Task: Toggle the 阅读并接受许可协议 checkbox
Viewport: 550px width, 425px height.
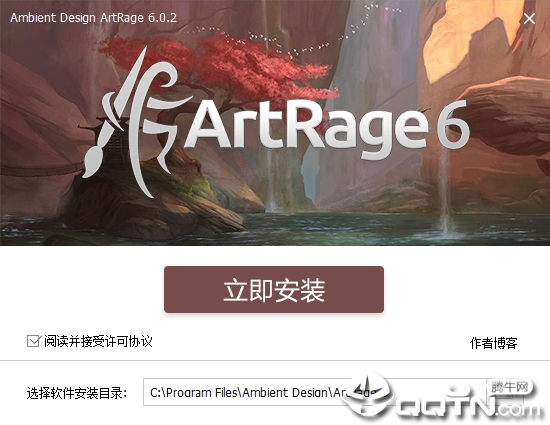Action: point(34,341)
